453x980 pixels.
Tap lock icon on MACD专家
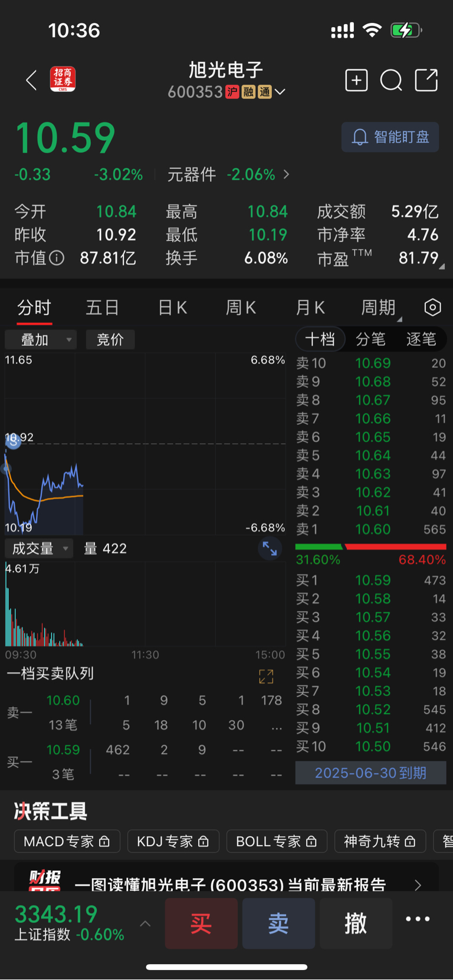click(x=104, y=841)
